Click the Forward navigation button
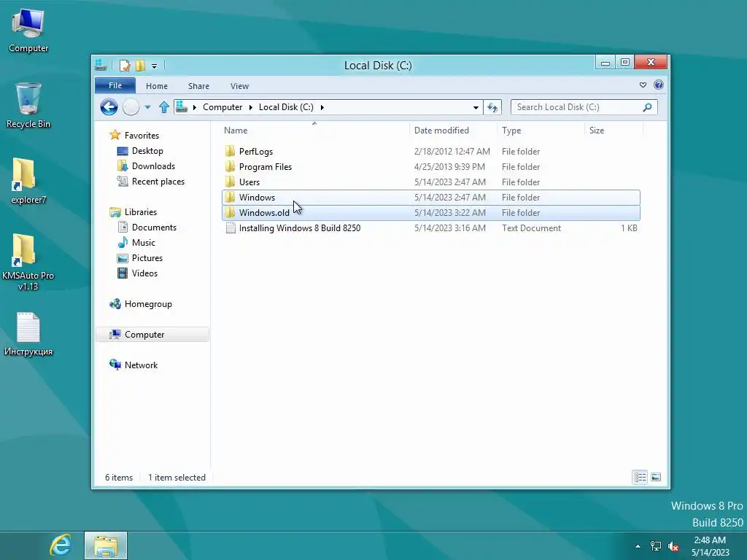This screenshot has height=560, width=747. click(x=131, y=107)
